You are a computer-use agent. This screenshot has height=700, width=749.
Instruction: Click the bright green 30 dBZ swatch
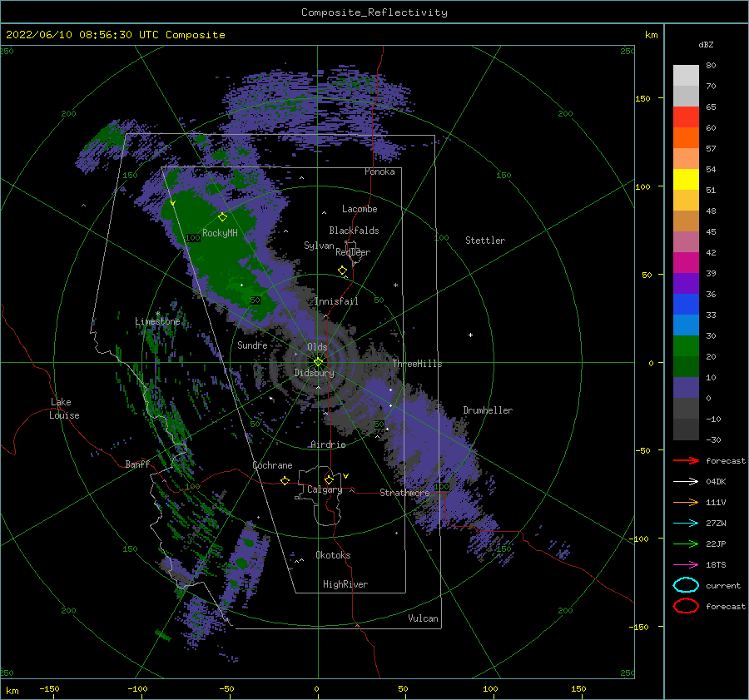point(686,345)
